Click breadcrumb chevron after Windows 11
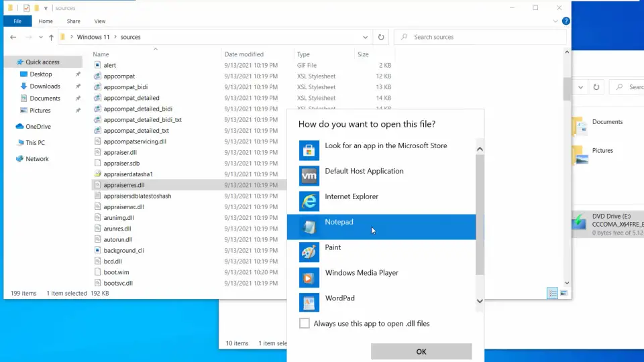 pyautogui.click(x=115, y=37)
